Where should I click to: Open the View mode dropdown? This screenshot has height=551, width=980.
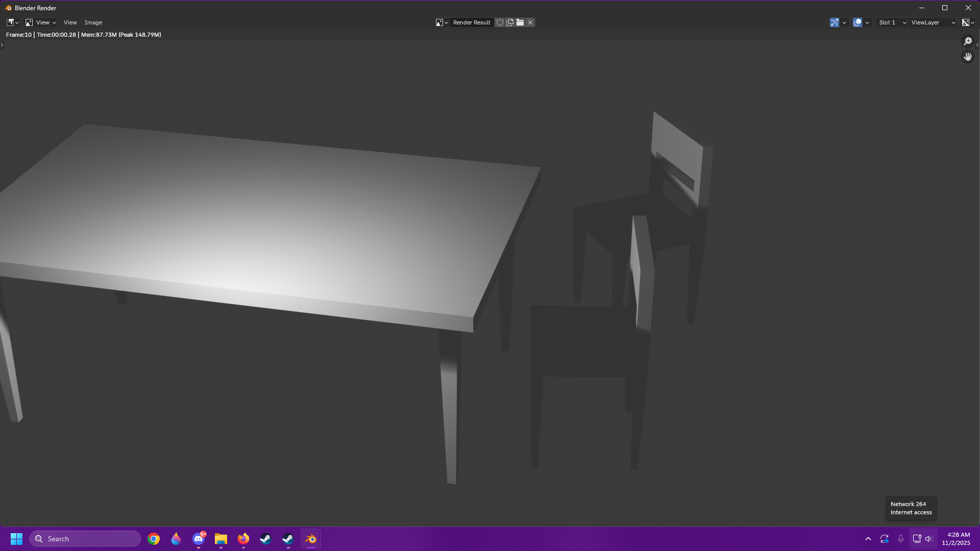pos(41,22)
